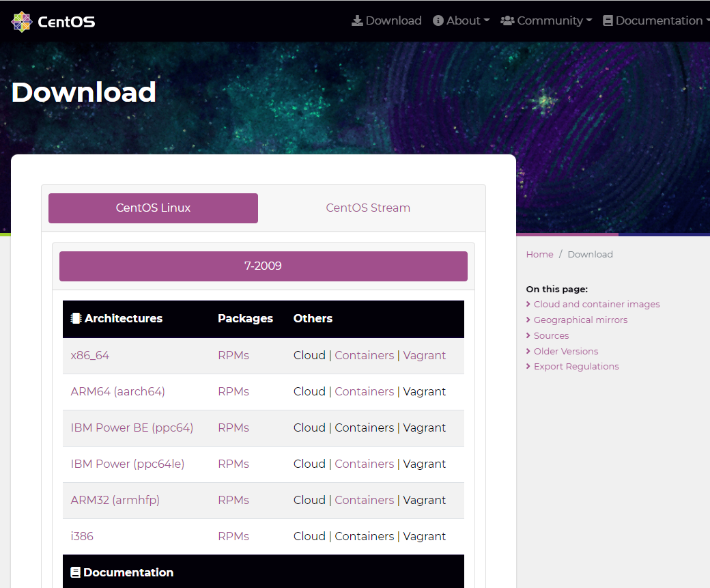Open the About dropdown menu
This screenshot has height=588, width=710.
(x=461, y=21)
